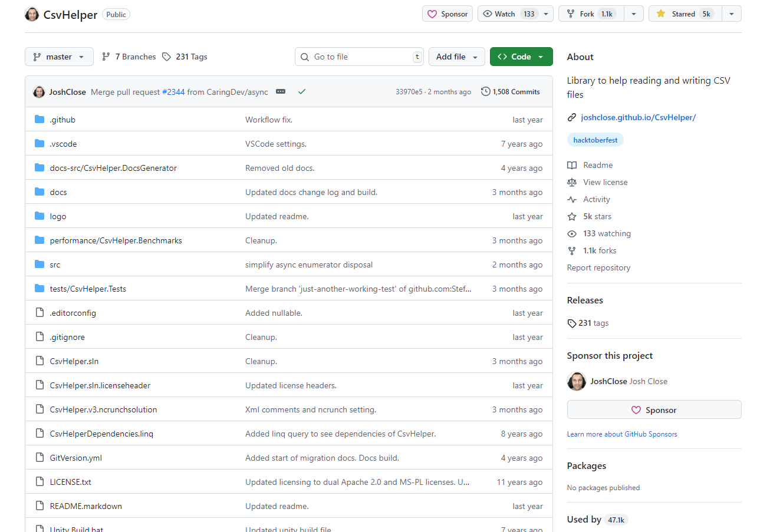Open the master branch dropdown

coord(59,57)
